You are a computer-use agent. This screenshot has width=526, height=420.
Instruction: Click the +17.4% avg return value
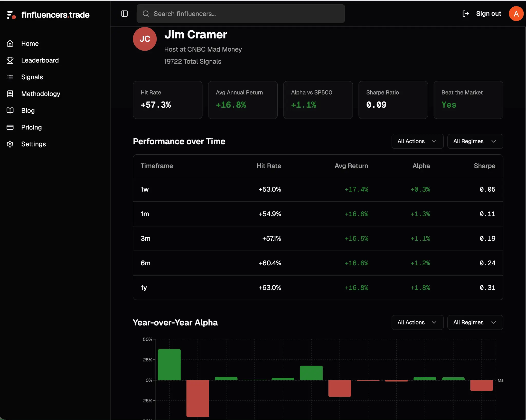pos(356,189)
